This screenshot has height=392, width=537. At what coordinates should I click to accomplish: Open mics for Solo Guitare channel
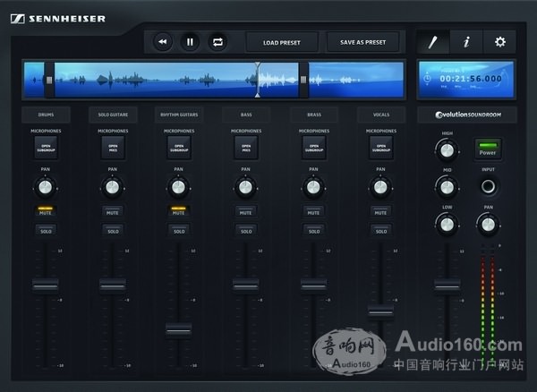pos(112,149)
